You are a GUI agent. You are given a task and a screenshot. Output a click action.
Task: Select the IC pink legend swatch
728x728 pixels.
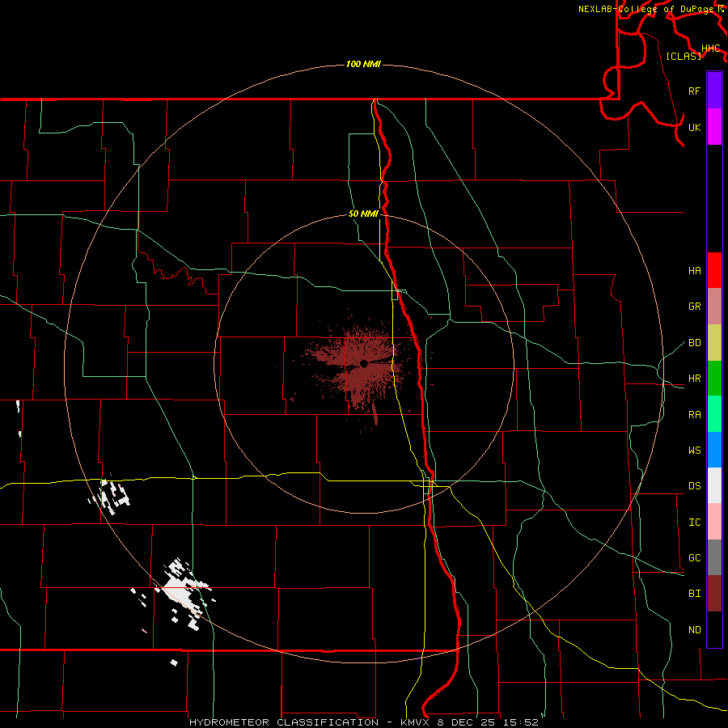pyautogui.click(x=714, y=522)
